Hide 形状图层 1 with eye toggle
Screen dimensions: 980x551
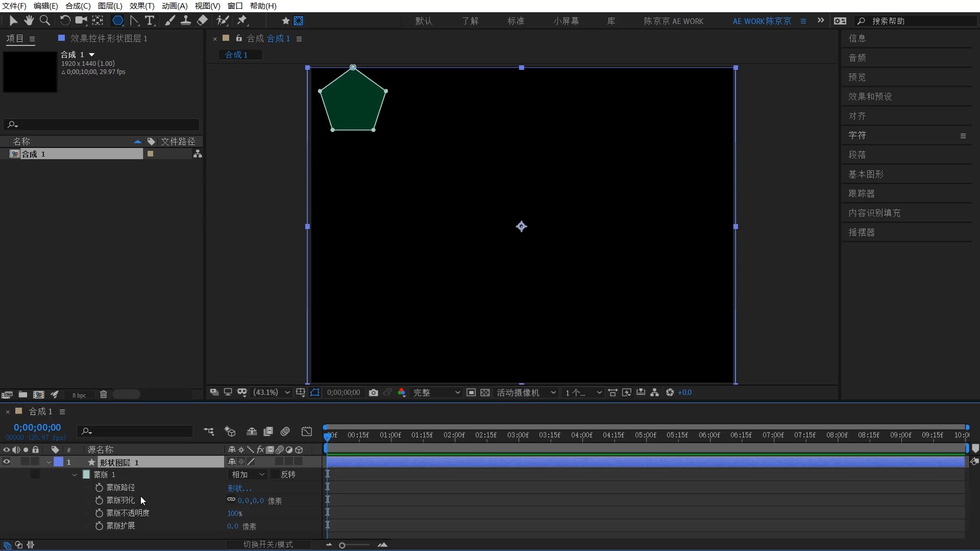tap(7, 462)
